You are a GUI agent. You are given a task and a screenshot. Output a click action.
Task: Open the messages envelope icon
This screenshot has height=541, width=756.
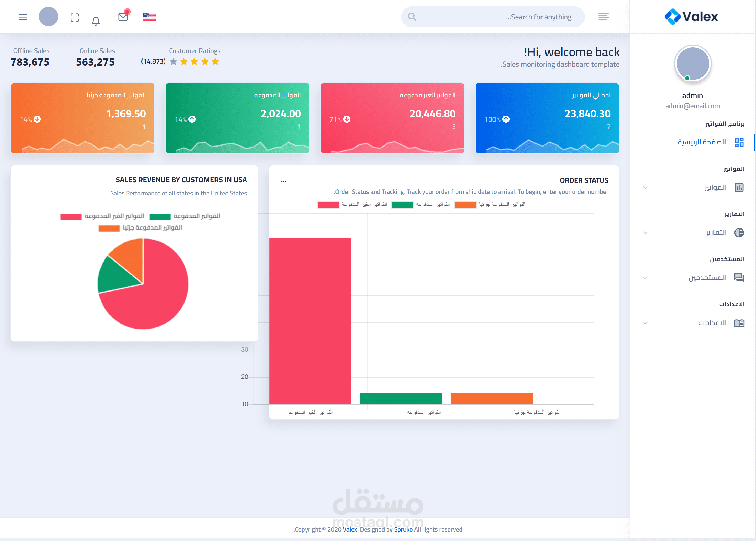pos(123,17)
